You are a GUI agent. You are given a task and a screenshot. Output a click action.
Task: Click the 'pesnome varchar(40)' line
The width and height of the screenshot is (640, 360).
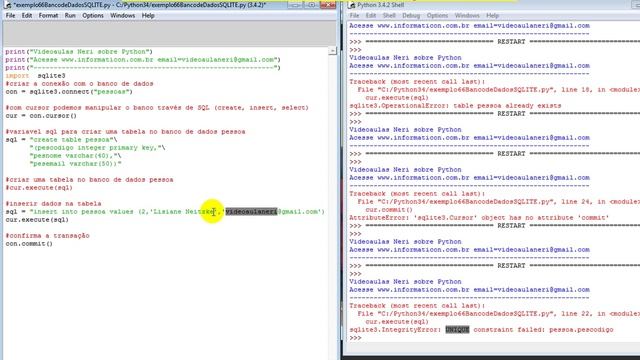coord(75,156)
